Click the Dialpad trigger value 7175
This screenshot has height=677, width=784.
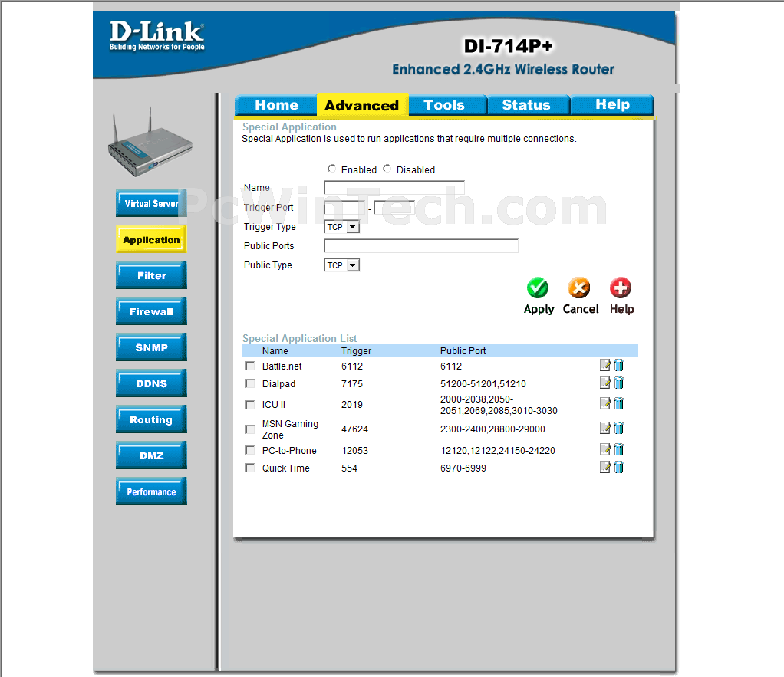coord(352,383)
